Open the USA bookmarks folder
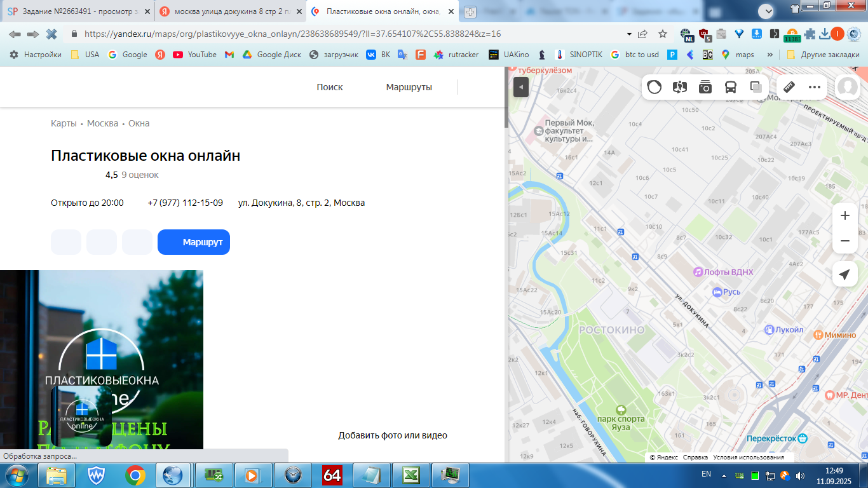The width and height of the screenshot is (868, 488). (85, 55)
